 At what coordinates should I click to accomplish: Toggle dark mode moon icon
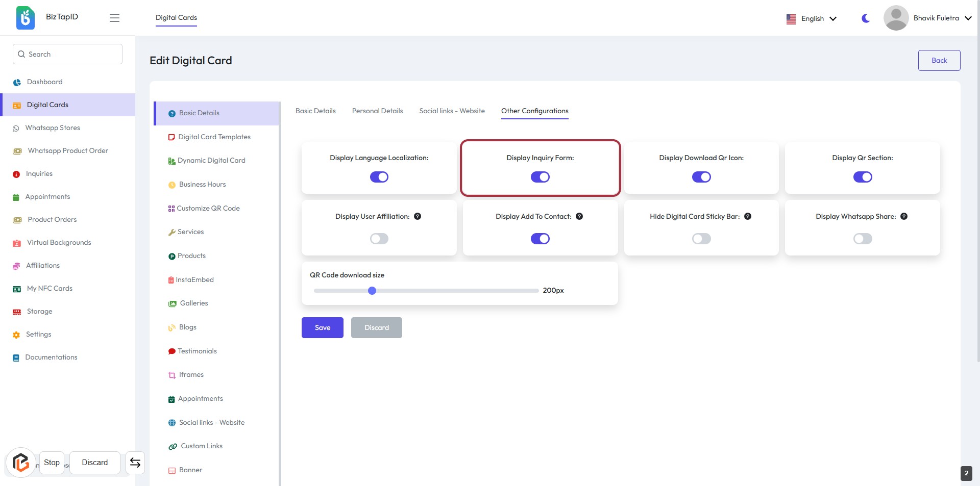click(x=866, y=18)
